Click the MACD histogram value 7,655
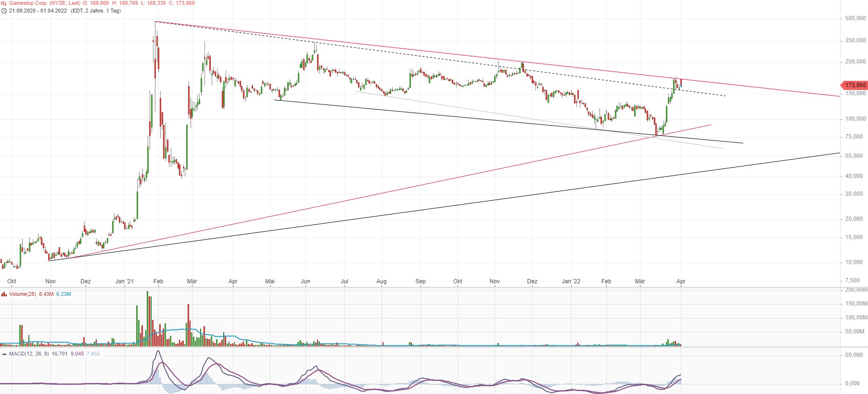This screenshot has height=394, width=868. pyautogui.click(x=93, y=354)
